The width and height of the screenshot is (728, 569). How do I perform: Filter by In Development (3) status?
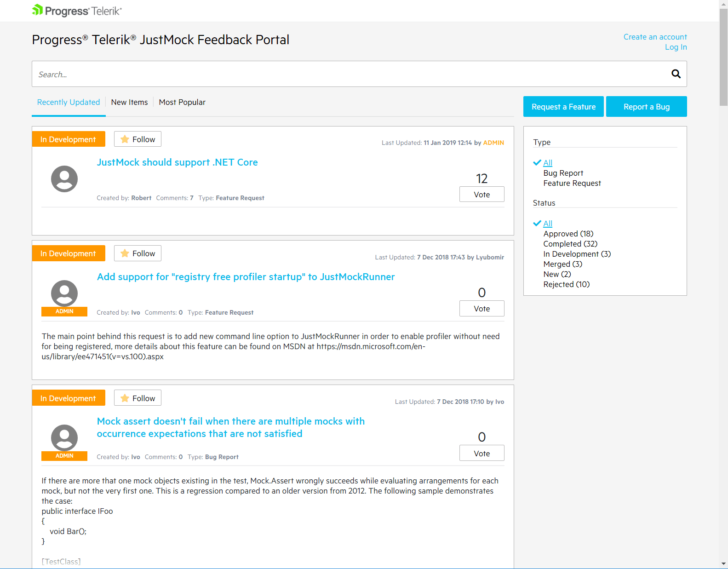tap(577, 254)
